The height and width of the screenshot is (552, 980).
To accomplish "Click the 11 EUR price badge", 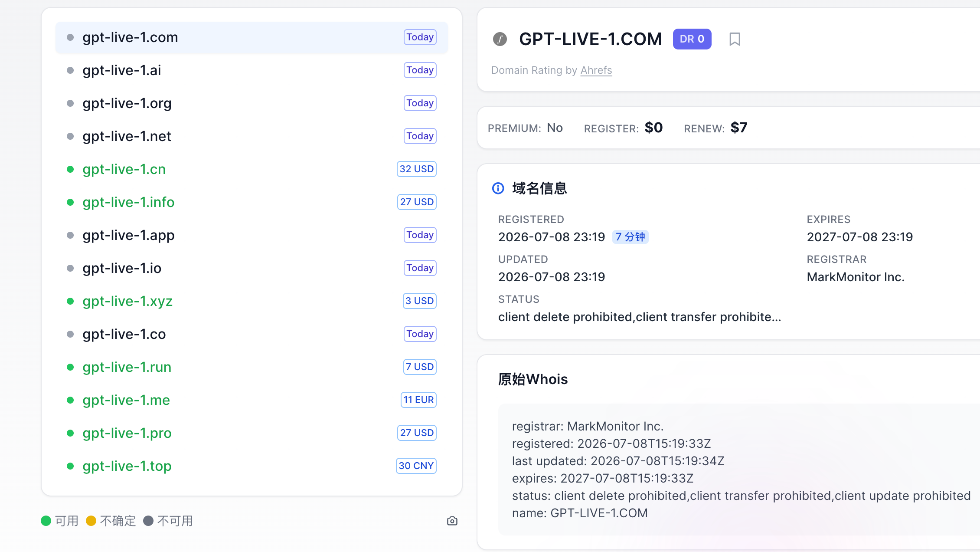I will click(x=418, y=400).
